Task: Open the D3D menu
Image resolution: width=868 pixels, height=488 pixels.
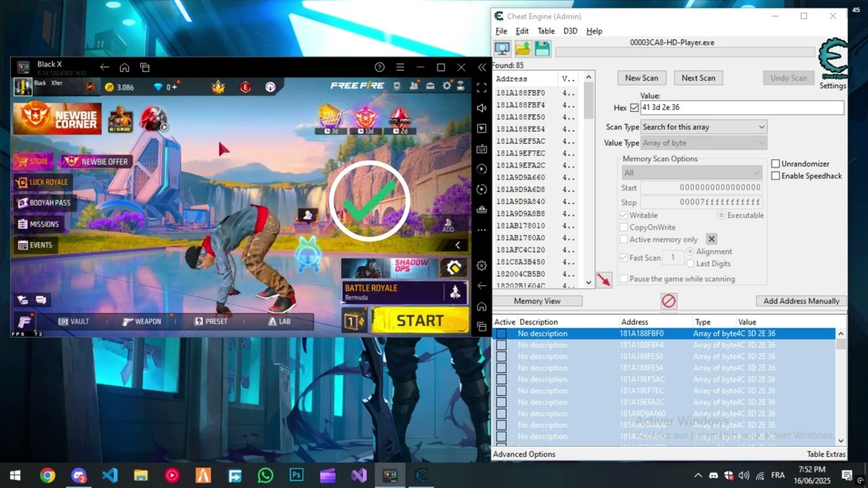Action: pos(570,31)
